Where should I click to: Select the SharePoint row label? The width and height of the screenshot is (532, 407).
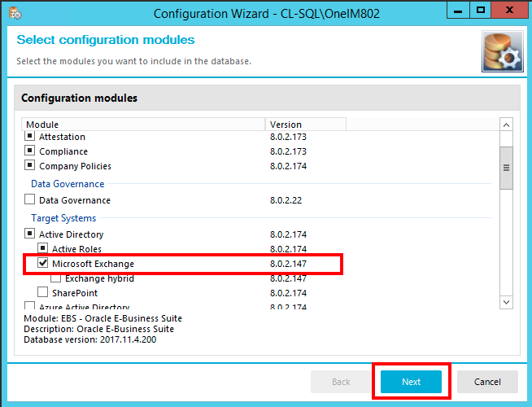coord(75,293)
